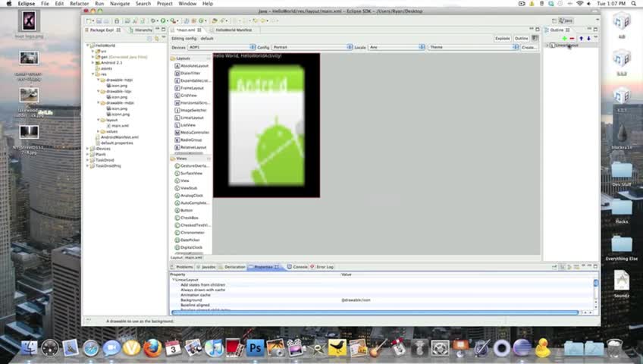Open the Error Log tab
This screenshot has width=643, height=364.
click(x=322, y=267)
